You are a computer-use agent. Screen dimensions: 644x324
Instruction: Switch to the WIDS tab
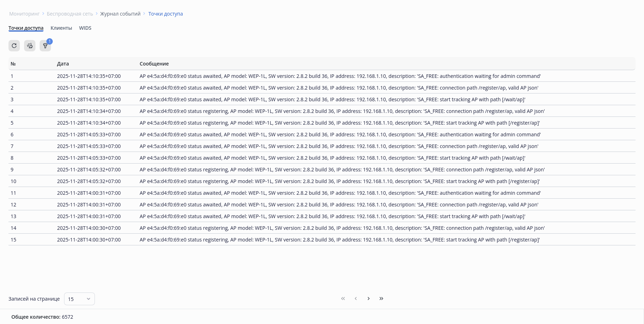click(85, 28)
